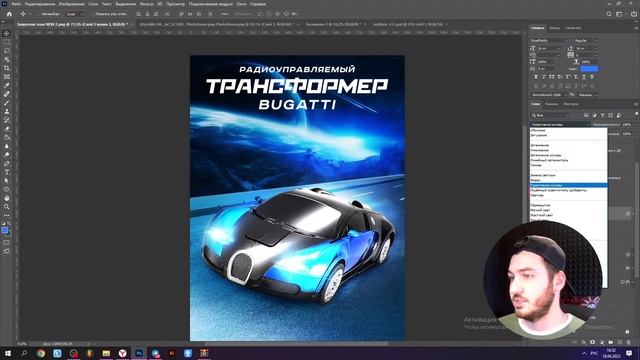Toggle type layer filter in Layers panel
The height and width of the screenshot is (360, 640).
(x=602, y=116)
